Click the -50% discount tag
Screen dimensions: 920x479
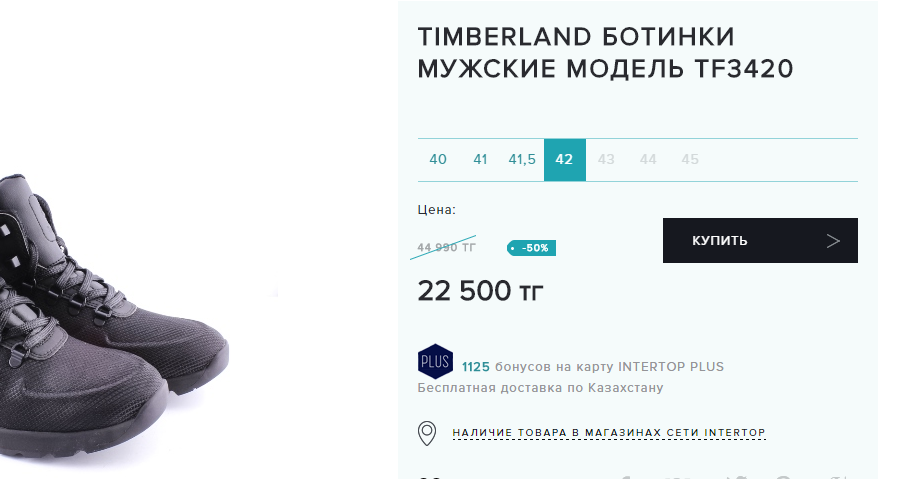click(531, 248)
